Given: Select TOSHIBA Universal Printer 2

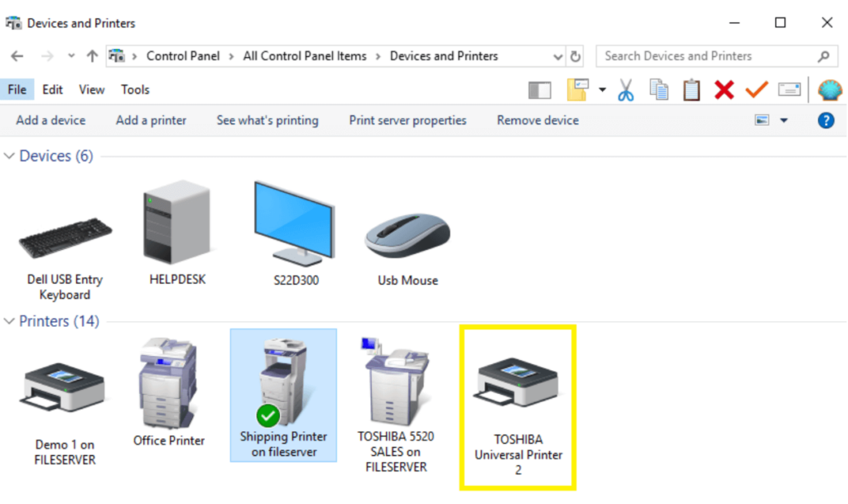Looking at the screenshot, I should (518, 408).
